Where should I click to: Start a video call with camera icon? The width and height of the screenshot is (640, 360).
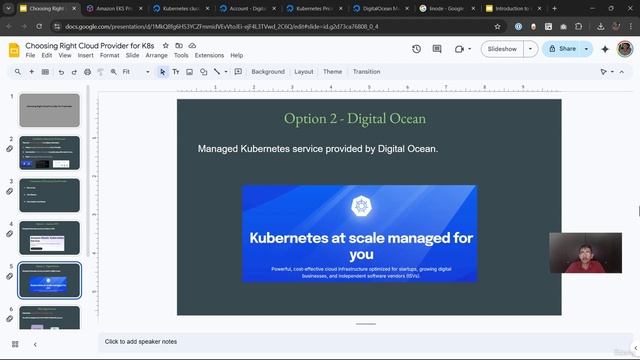pyautogui.click(x=459, y=49)
